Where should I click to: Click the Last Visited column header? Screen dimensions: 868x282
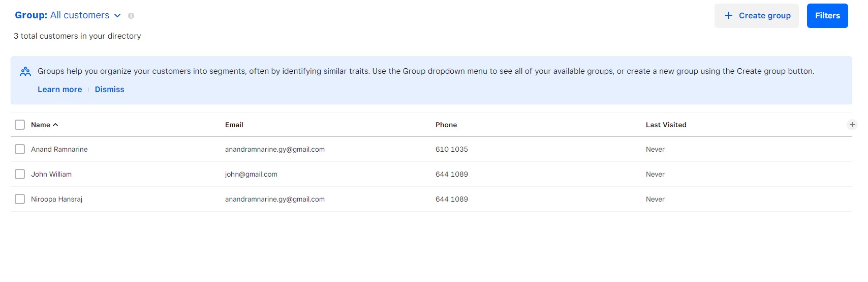(x=666, y=125)
